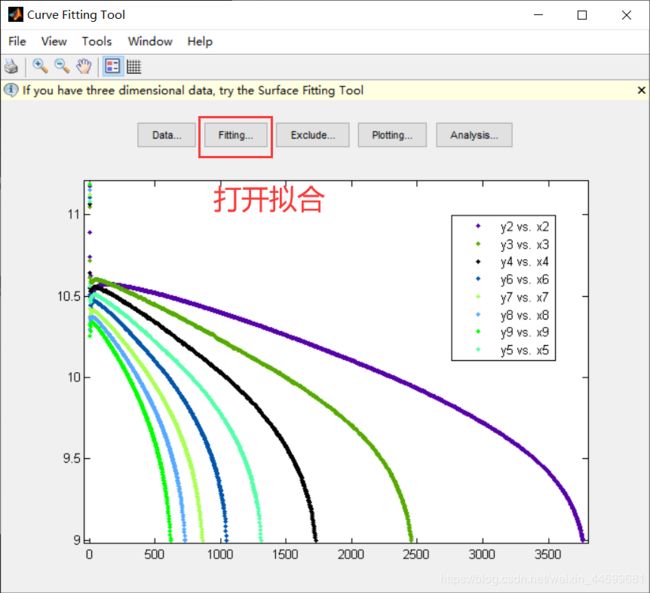Dismiss the Surface Fitting Tool info banner
The height and width of the screenshot is (593, 650).
click(641, 90)
